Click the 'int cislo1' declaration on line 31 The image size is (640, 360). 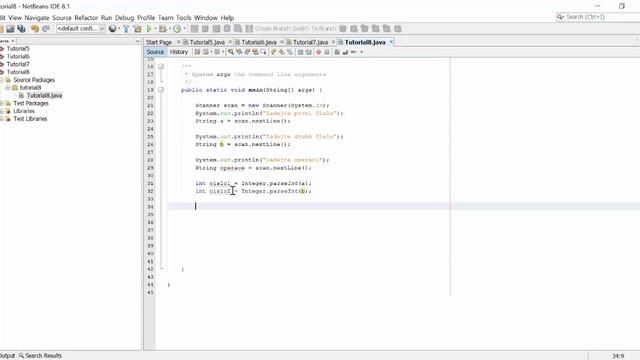pyautogui.click(x=213, y=184)
